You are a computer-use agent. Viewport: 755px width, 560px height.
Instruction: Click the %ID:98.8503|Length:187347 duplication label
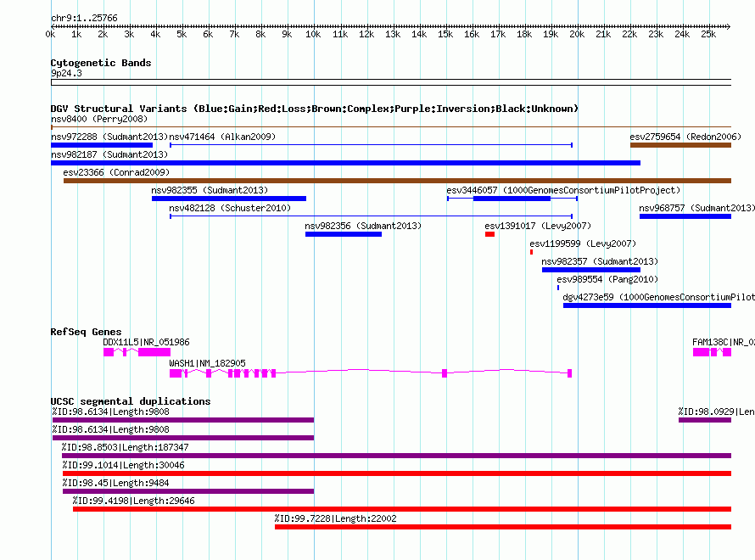click(126, 447)
